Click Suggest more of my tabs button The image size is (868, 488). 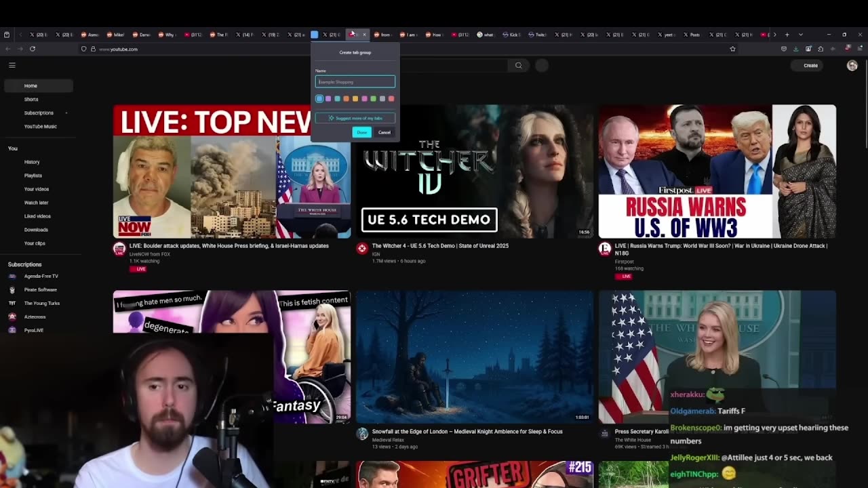pos(355,118)
